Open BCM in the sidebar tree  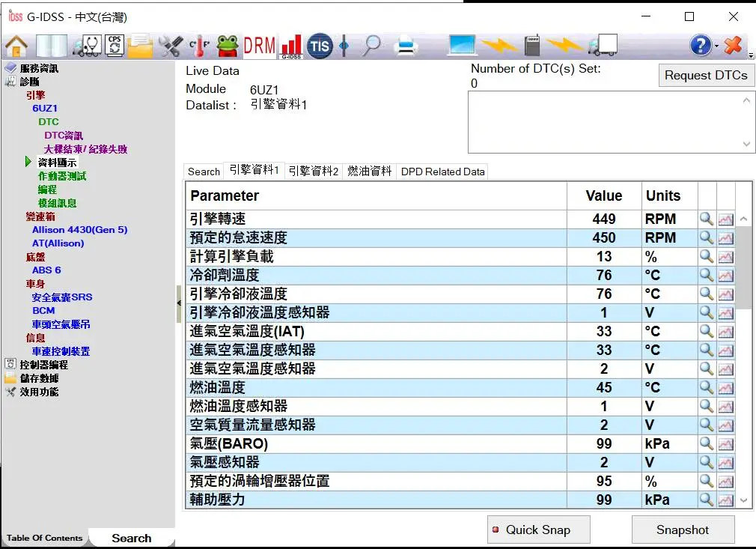point(43,311)
